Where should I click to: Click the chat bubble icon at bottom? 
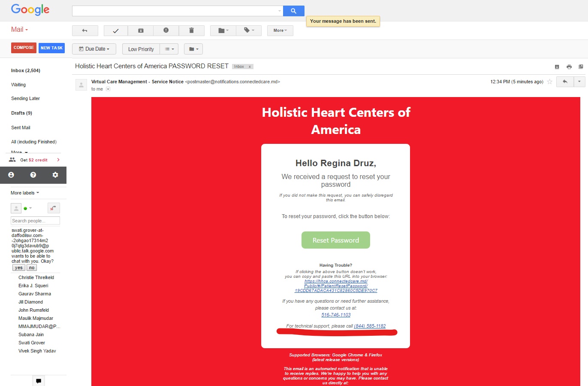[x=39, y=381]
